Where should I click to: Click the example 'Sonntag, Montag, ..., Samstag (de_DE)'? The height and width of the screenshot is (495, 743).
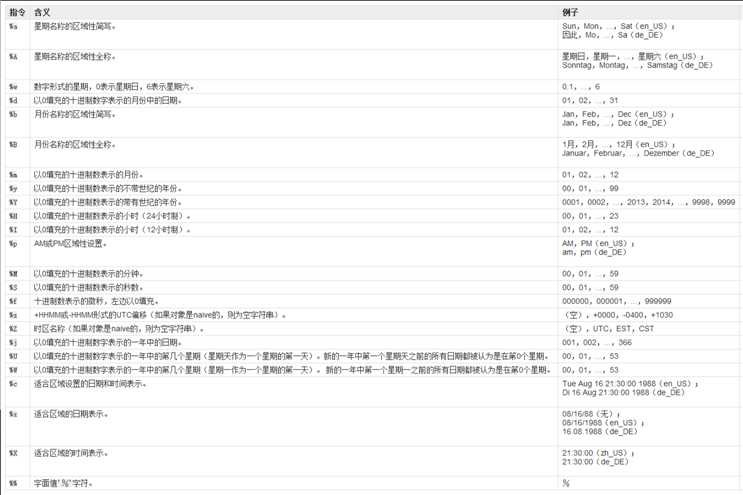point(637,65)
